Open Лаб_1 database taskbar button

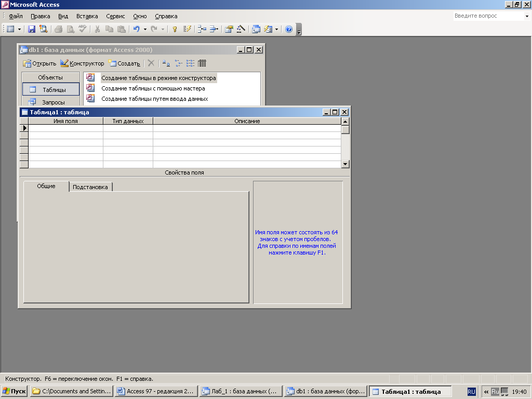tap(241, 392)
